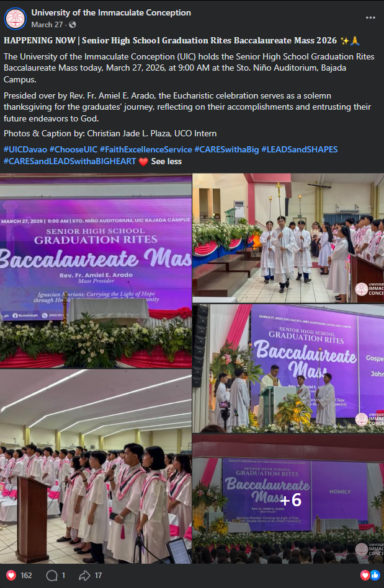
Task: Click the March 27 post timestamp
Action: pos(47,25)
